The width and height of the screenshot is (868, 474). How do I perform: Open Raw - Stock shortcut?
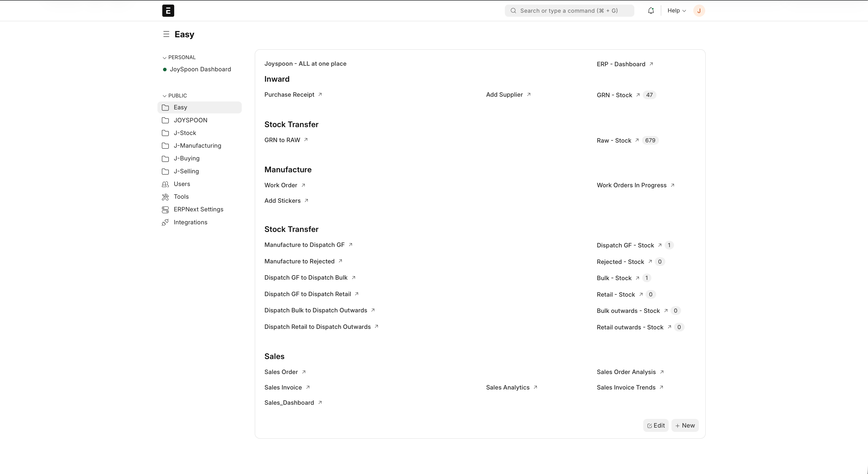point(614,140)
